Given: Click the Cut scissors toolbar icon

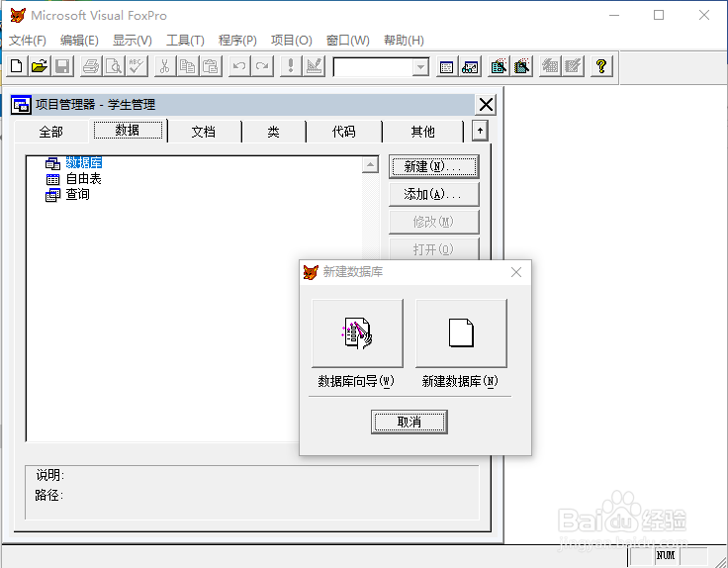Looking at the screenshot, I should [165, 66].
